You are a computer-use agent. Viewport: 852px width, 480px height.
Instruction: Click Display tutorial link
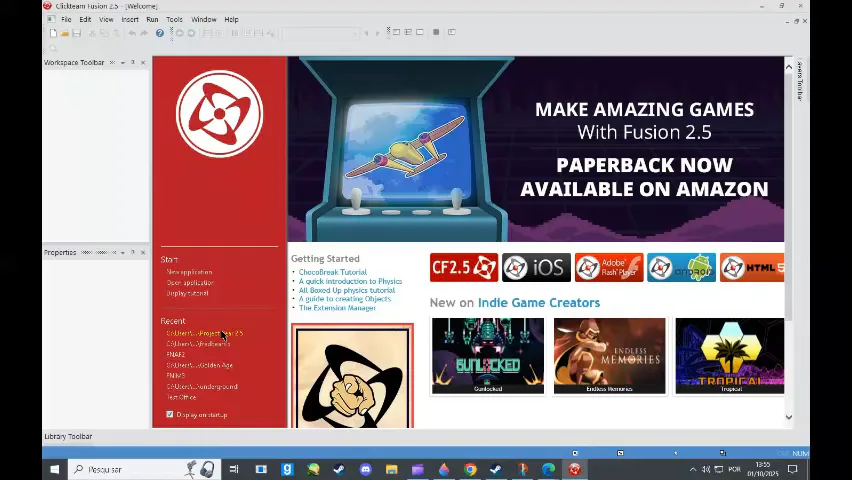(x=187, y=293)
